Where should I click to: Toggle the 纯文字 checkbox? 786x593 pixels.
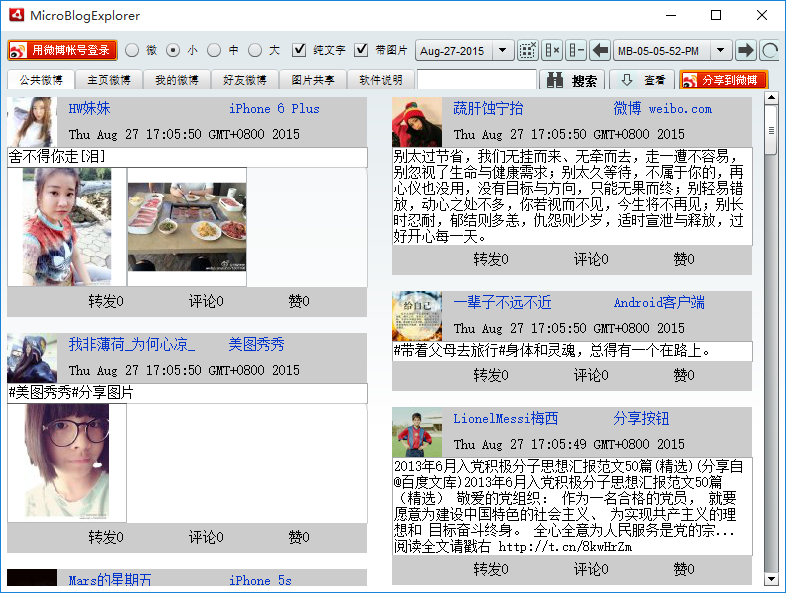[x=299, y=50]
